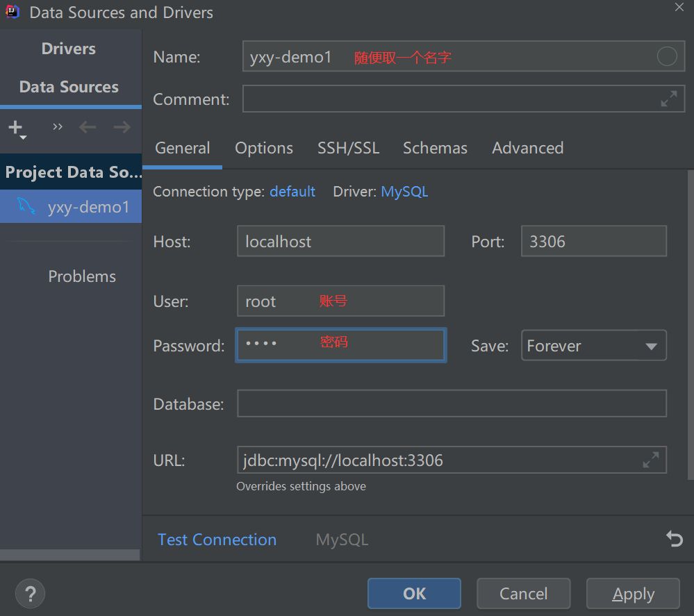Click the User field containing root
694x616 pixels.
click(x=341, y=301)
